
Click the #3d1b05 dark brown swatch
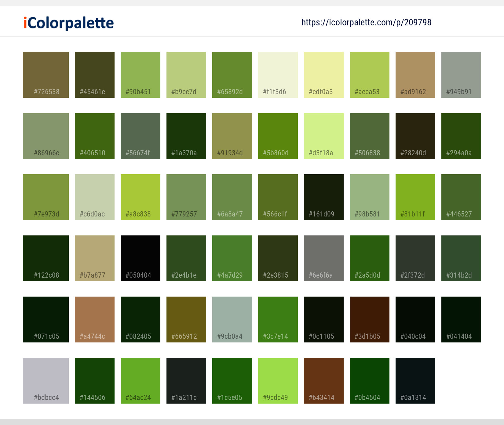[370, 320]
